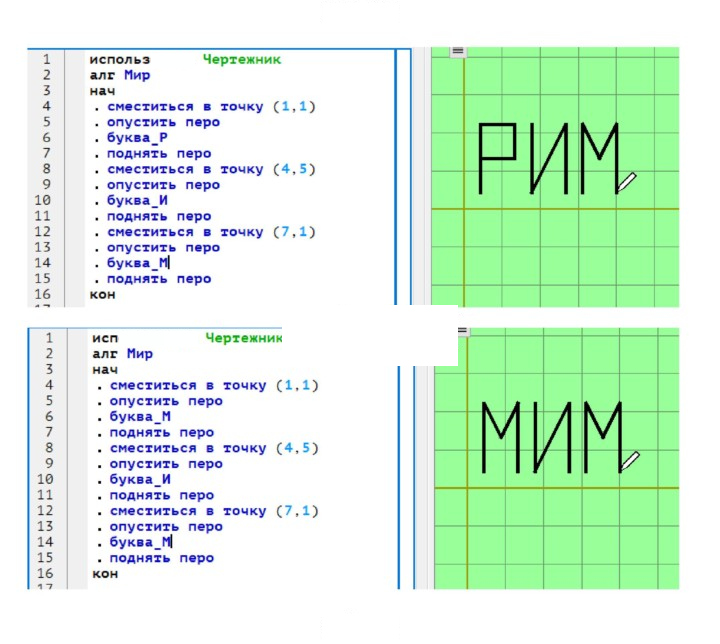Select 'Чертежник' on the 'использ' line

[x=242, y=59]
